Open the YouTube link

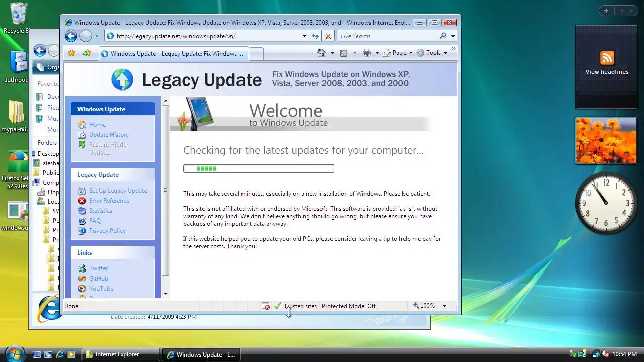point(101,289)
